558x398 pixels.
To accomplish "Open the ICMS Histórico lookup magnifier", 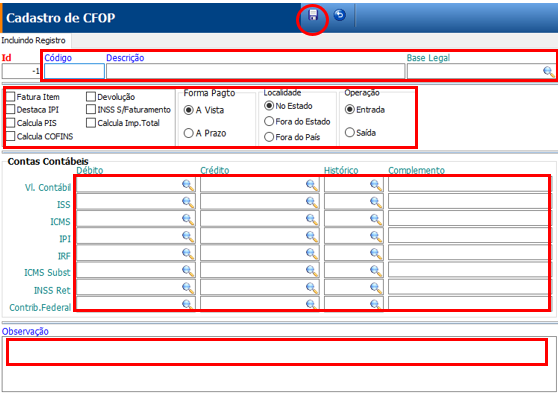I will [x=376, y=219].
